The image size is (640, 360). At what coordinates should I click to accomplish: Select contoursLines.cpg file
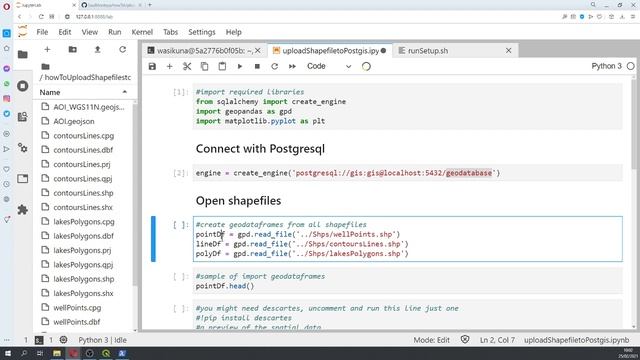pos(84,136)
